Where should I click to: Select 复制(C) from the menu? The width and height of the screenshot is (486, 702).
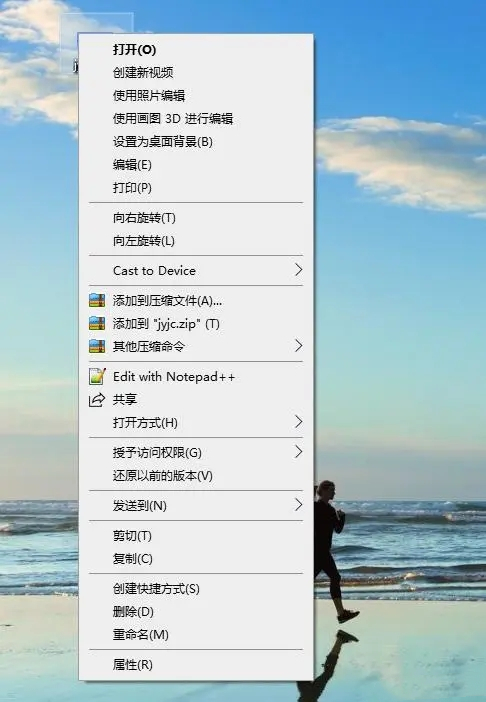coord(132,559)
